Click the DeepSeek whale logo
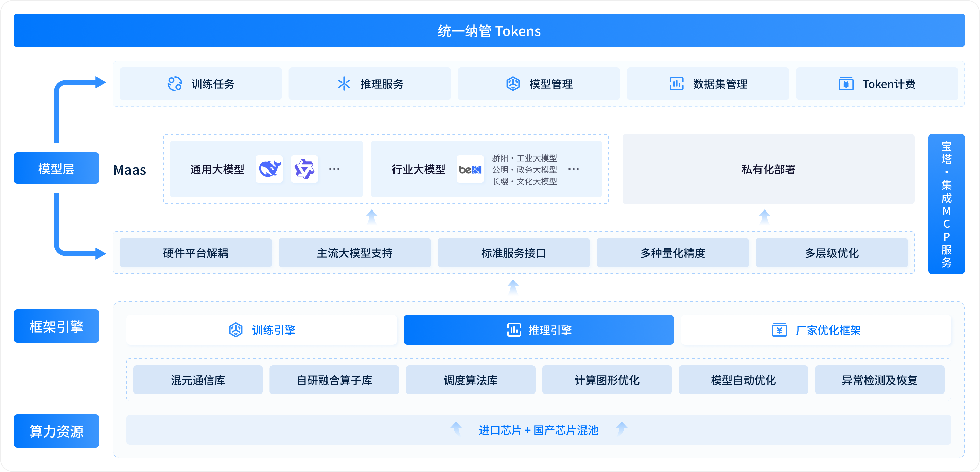The height and width of the screenshot is (472, 980). click(x=269, y=169)
